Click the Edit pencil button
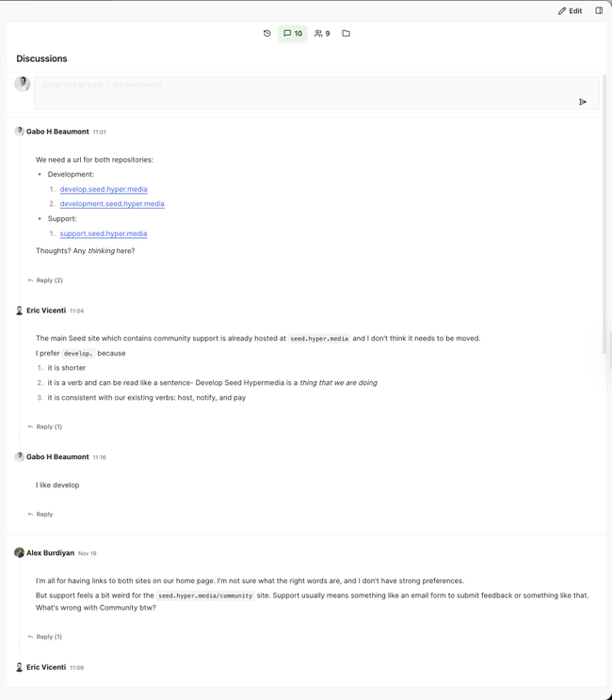612x700 pixels. [570, 11]
